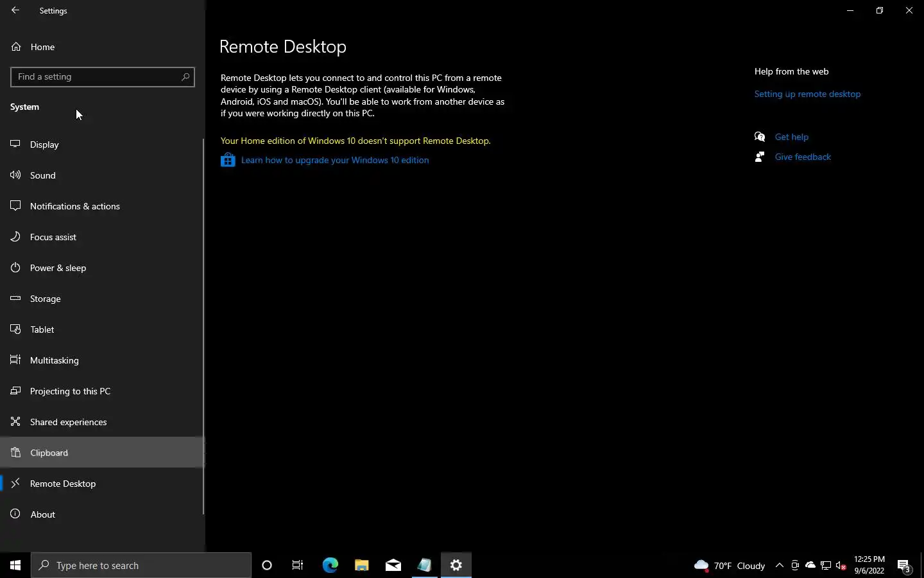Viewport: 924px width, 578px height.
Task: Click the Settings gear on taskbar
Action: point(456,565)
